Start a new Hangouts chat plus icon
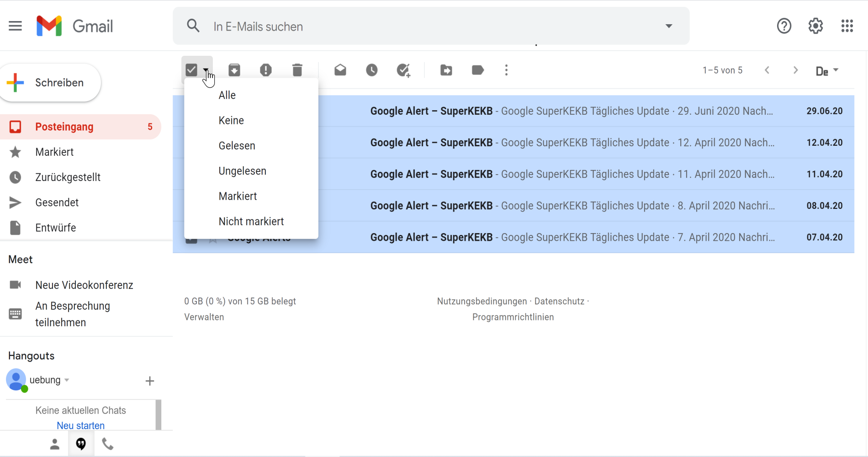Viewport: 868px width, 457px height. coord(150,381)
